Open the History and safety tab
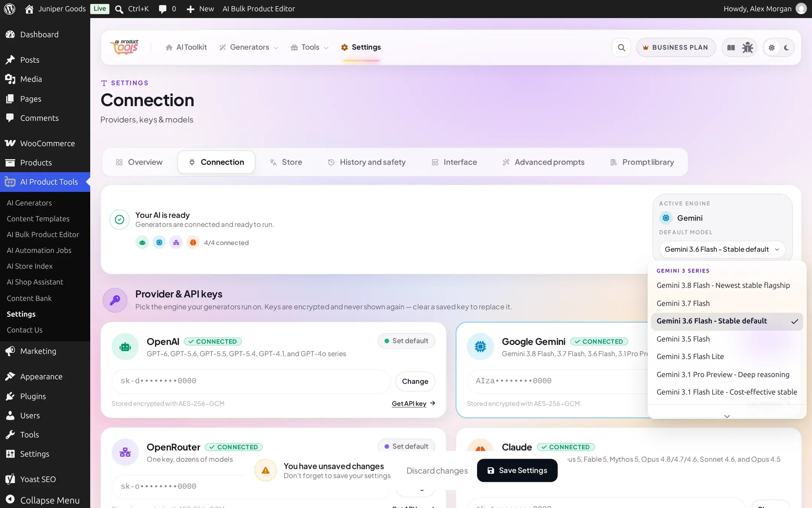This screenshot has height=508, width=812. tap(367, 162)
